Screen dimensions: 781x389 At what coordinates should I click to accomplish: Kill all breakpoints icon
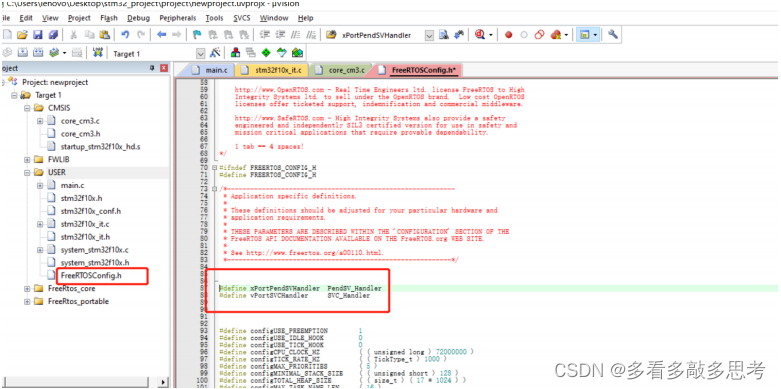555,35
